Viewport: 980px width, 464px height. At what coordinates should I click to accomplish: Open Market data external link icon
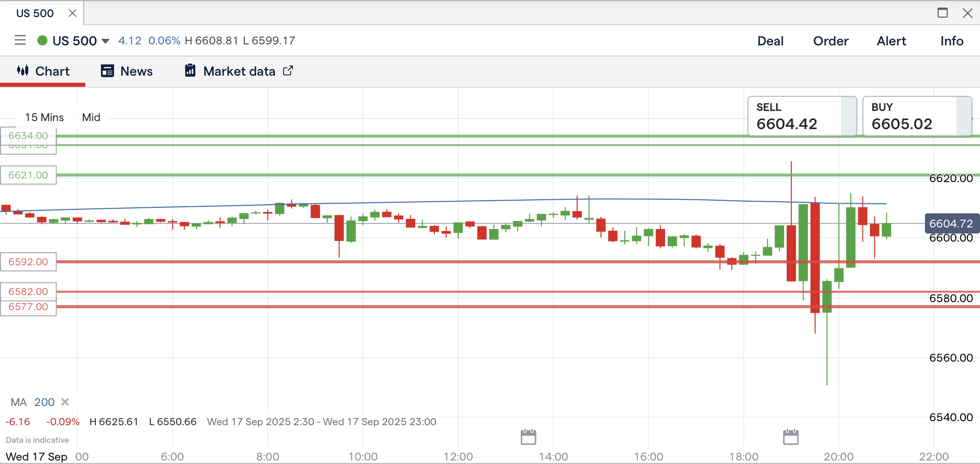(x=288, y=71)
